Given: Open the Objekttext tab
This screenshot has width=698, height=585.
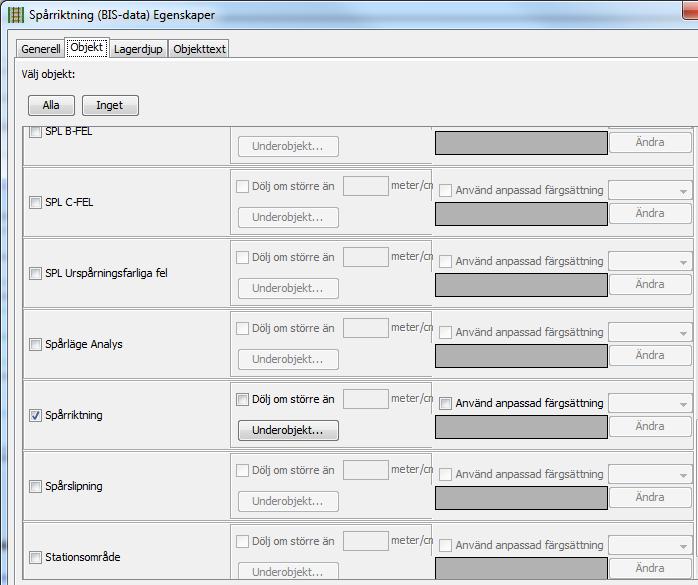Looking at the screenshot, I should 199,49.
